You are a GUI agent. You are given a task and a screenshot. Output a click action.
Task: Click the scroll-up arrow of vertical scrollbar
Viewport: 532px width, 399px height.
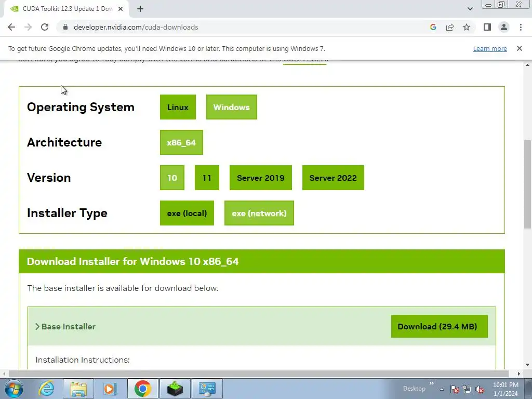point(527,65)
